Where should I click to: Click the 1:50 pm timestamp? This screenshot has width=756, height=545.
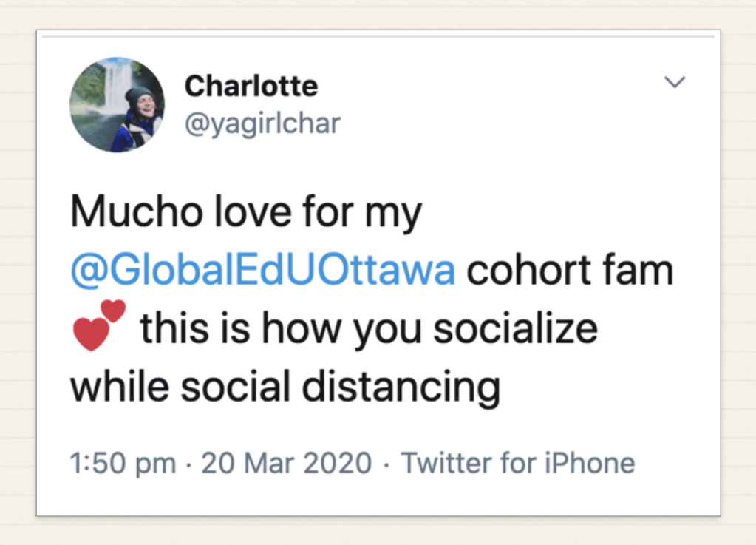pyautogui.click(x=123, y=464)
